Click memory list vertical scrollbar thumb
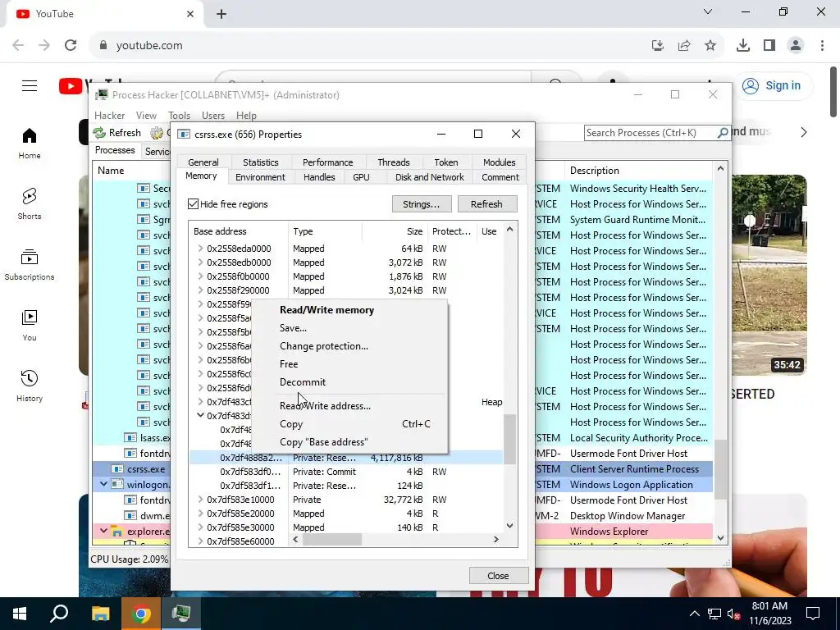Image resolution: width=840 pixels, height=630 pixels. click(x=509, y=440)
